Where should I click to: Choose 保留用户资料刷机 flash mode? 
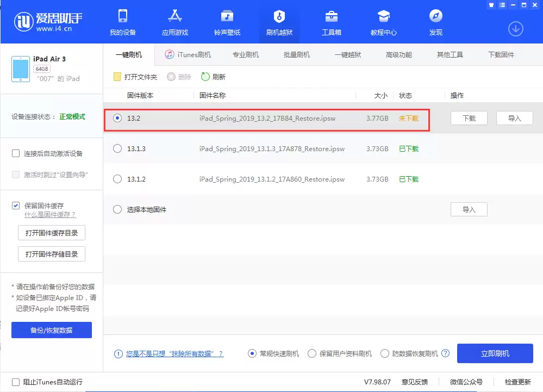[x=311, y=353]
